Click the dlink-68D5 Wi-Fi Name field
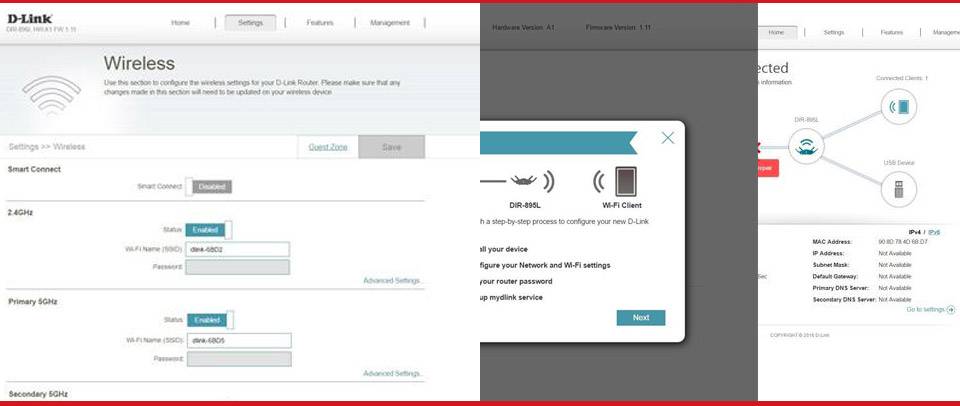This screenshot has height=406, width=960. pyautogui.click(x=239, y=340)
